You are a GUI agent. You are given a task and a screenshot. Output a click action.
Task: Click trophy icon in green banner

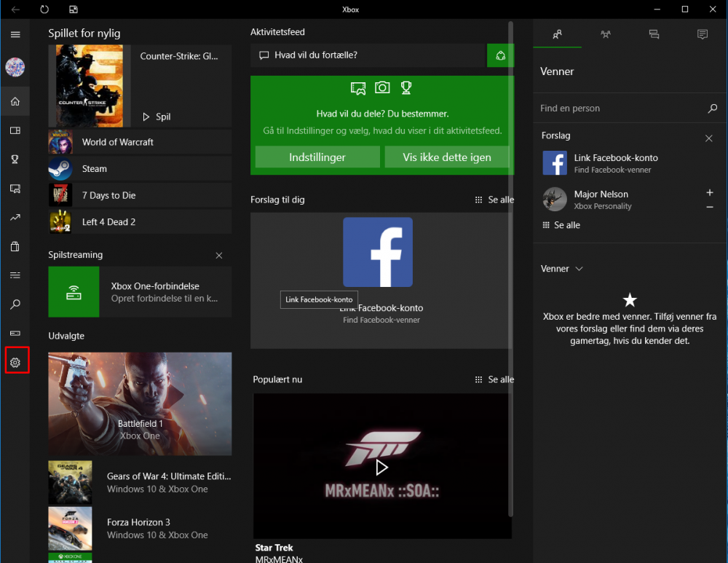tap(406, 88)
